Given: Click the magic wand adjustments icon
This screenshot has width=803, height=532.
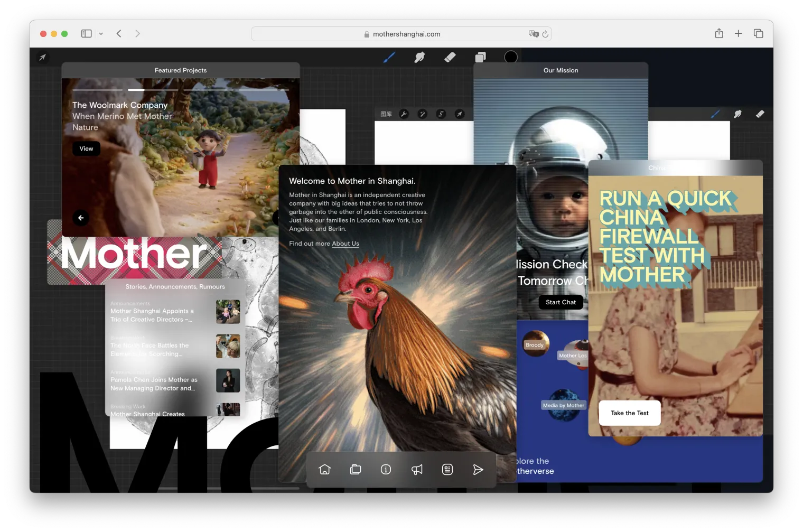Looking at the screenshot, I should (x=423, y=114).
